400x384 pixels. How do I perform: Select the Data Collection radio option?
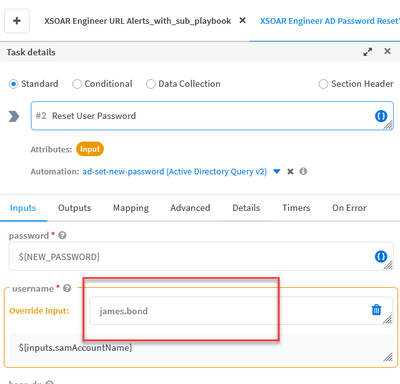(x=151, y=84)
